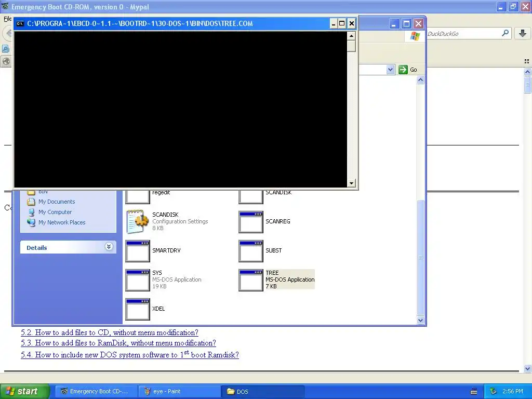Screen dimensions: 532x399
Task: Click the Details panel header label
Action: pos(37,248)
